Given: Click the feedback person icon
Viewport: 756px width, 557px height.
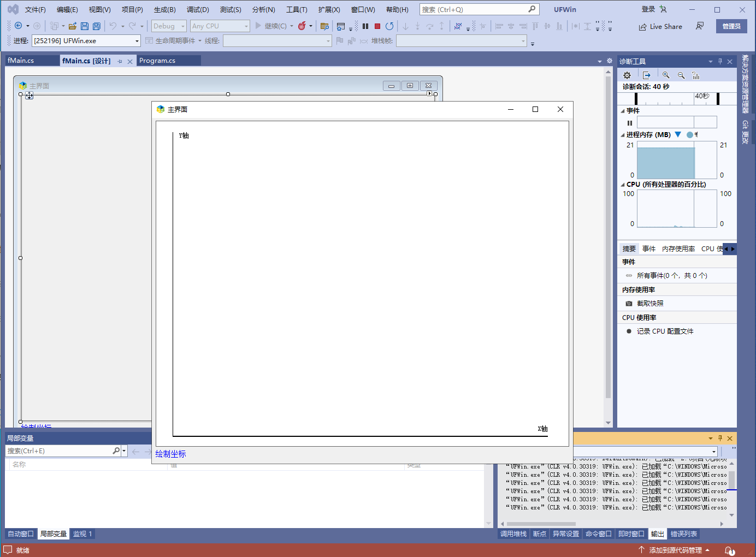Looking at the screenshot, I should pos(700,26).
